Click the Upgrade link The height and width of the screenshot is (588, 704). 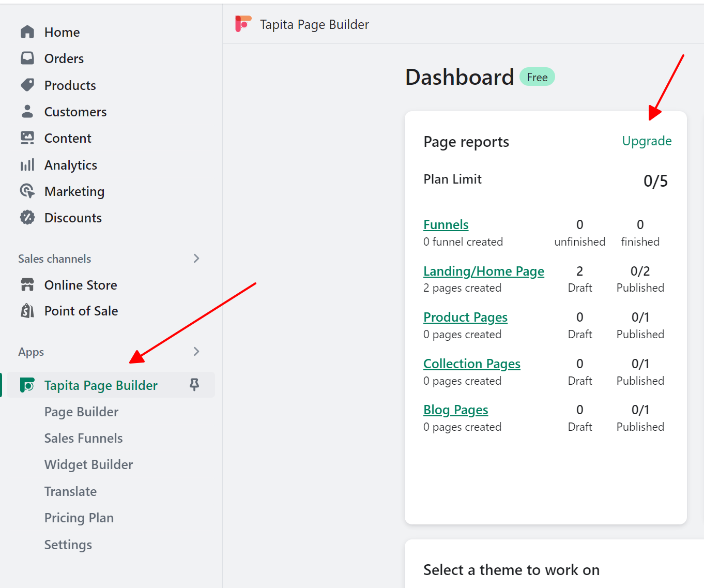(647, 141)
